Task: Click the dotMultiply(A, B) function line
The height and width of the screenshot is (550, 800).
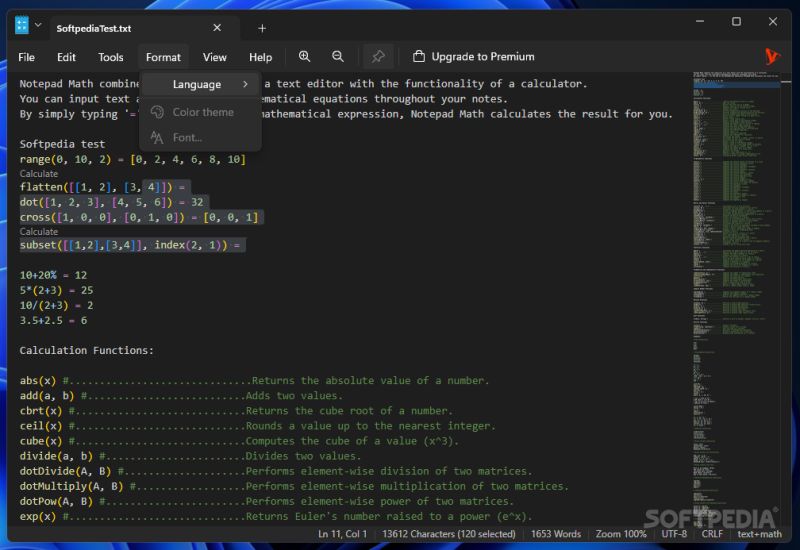Action: 294,486
